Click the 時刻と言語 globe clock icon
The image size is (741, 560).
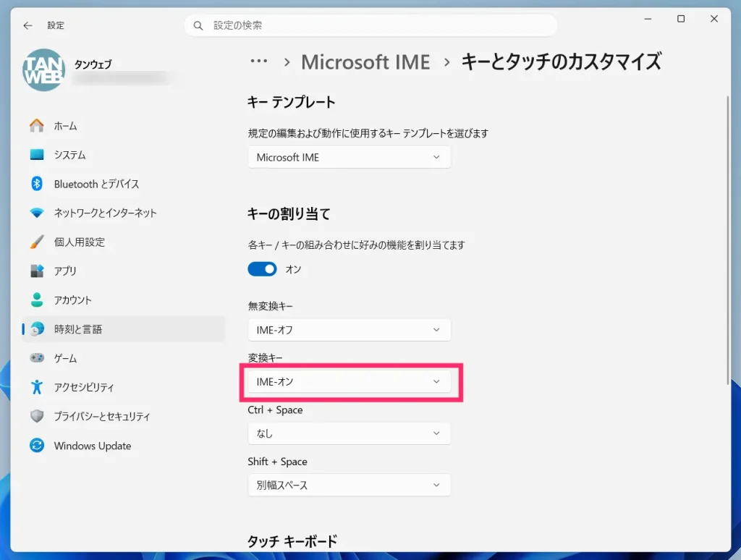tap(37, 329)
